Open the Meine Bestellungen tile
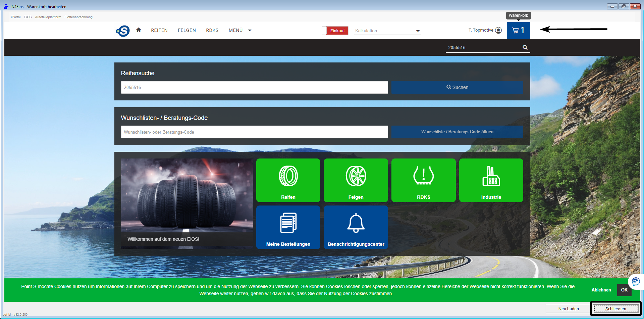644x319 pixels. click(x=288, y=227)
